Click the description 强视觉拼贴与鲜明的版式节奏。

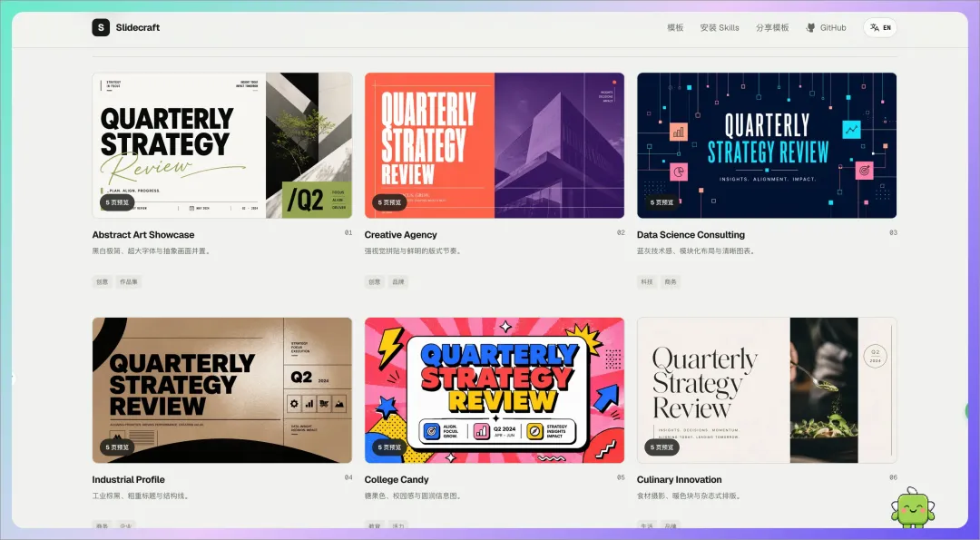click(x=414, y=251)
